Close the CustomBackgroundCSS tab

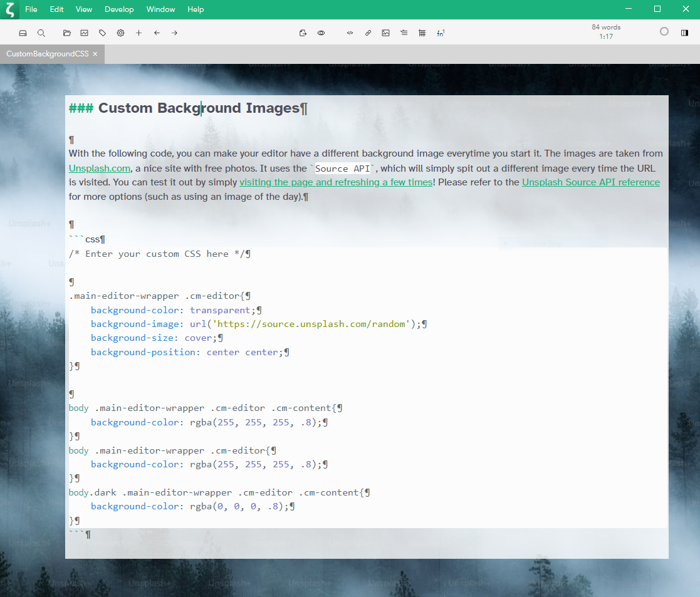tap(95, 54)
